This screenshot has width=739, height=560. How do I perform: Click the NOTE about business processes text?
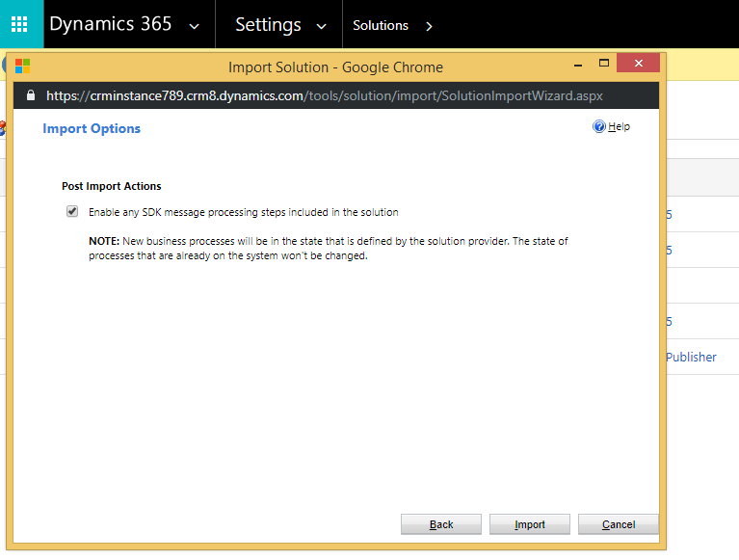point(329,249)
